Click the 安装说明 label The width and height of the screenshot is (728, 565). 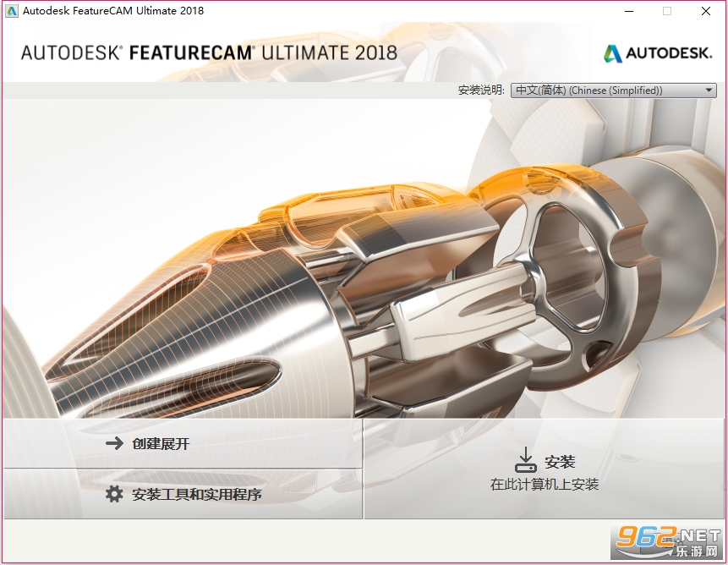481,90
